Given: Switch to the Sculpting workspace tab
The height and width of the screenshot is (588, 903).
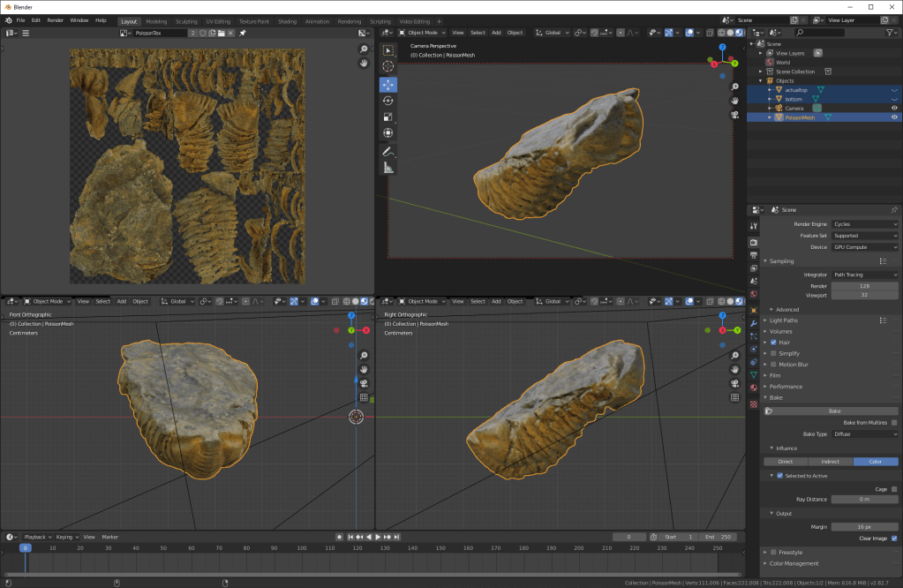Looking at the screenshot, I should (x=186, y=20).
